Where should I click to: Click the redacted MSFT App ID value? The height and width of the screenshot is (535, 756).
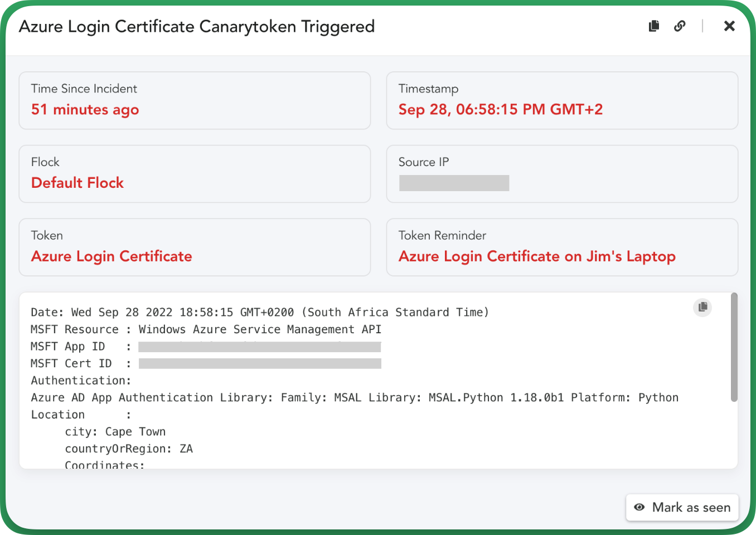pos(260,347)
